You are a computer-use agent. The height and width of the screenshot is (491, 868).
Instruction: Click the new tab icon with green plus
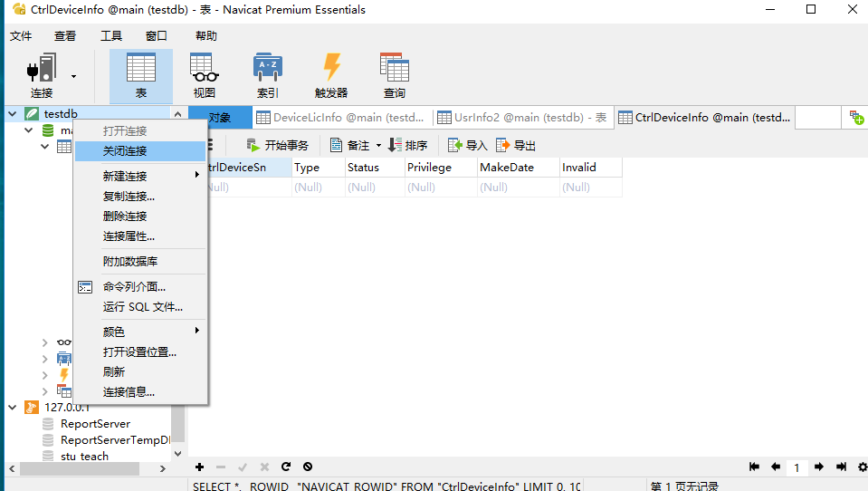point(856,118)
